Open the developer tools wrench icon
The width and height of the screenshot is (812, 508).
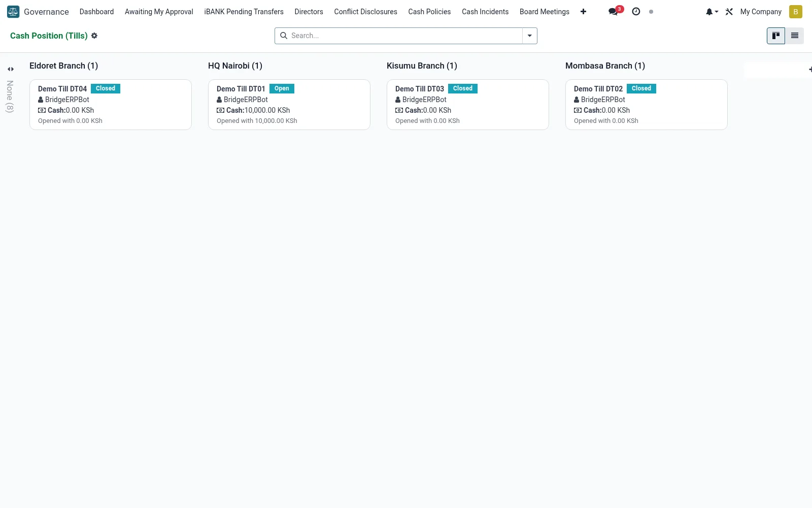(729, 12)
